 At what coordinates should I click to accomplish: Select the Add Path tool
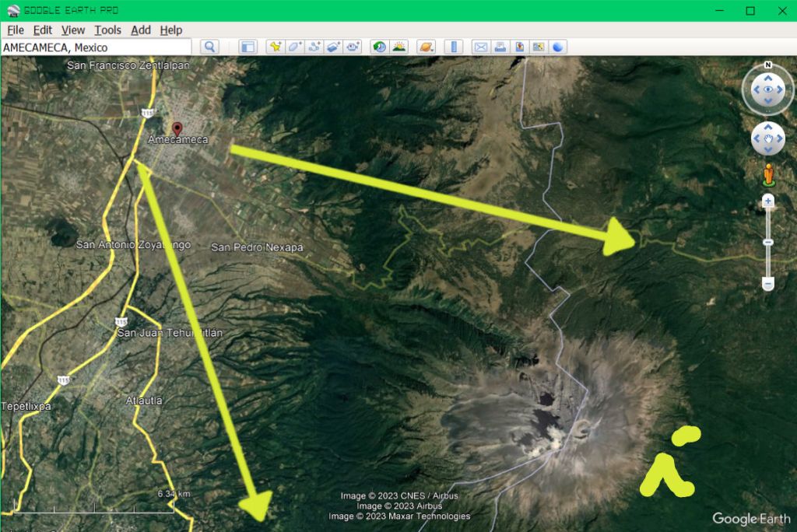(x=314, y=47)
